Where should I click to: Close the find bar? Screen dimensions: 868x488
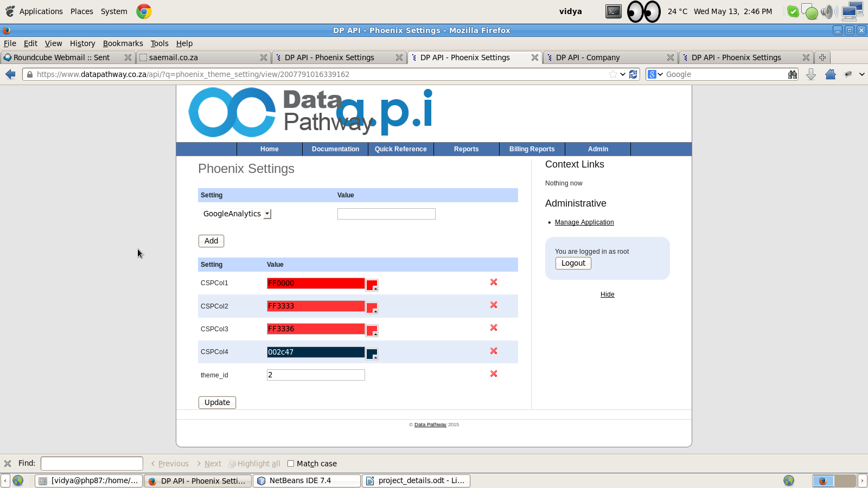[x=8, y=464]
